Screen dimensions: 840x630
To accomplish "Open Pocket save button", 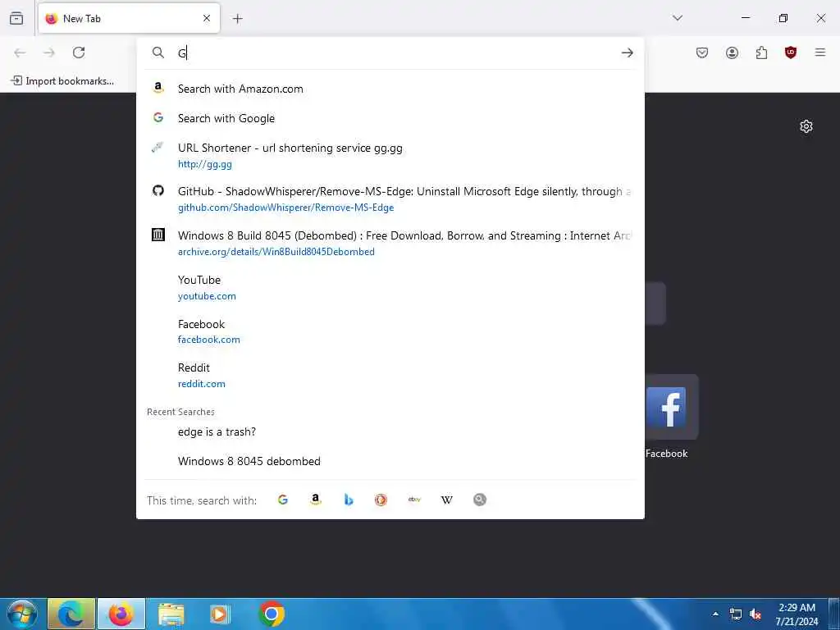I will 702,52.
